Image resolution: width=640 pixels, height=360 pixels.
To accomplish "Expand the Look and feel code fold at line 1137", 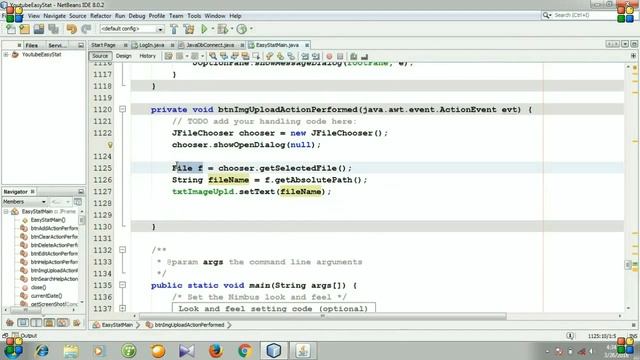I will coord(122,308).
